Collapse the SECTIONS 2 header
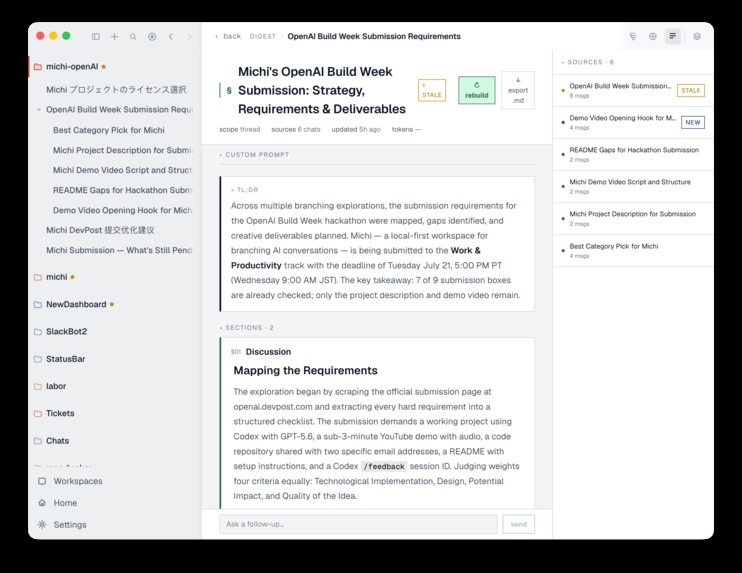Screen dimensions: 742x573 [x=247, y=327]
